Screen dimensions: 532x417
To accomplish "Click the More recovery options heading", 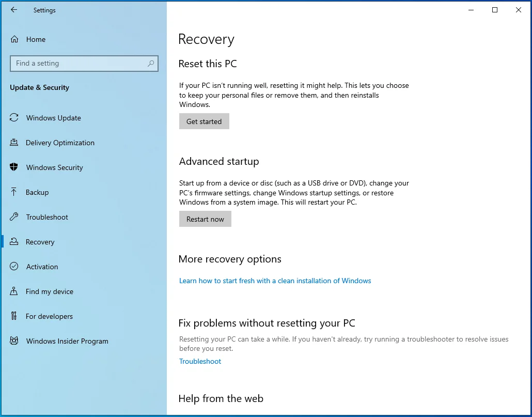I will (x=230, y=259).
